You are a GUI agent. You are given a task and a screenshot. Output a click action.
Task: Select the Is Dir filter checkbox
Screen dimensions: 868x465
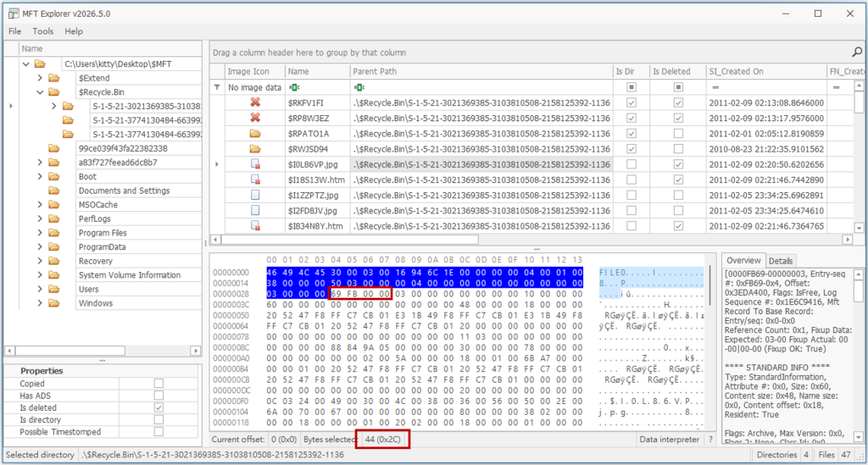click(631, 87)
